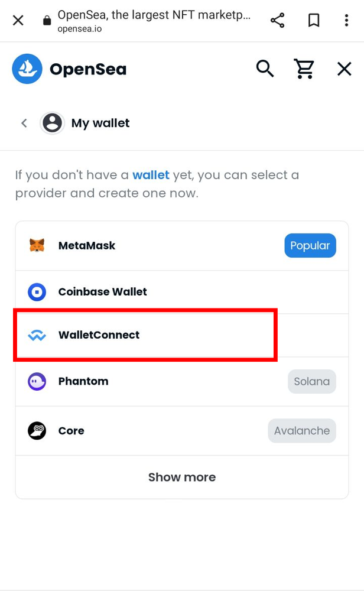This screenshot has width=364, height=591.
Task: Open the browser overflow menu
Action: click(x=347, y=20)
